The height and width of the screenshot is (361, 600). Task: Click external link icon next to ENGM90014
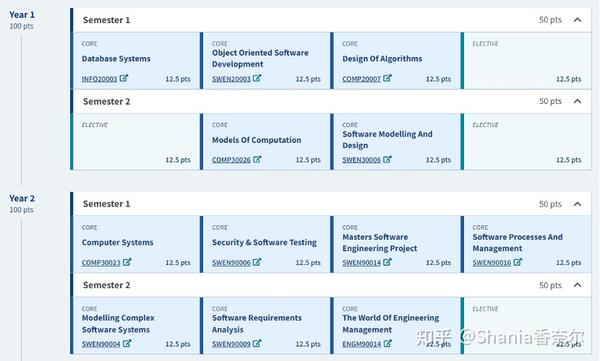[x=387, y=343]
